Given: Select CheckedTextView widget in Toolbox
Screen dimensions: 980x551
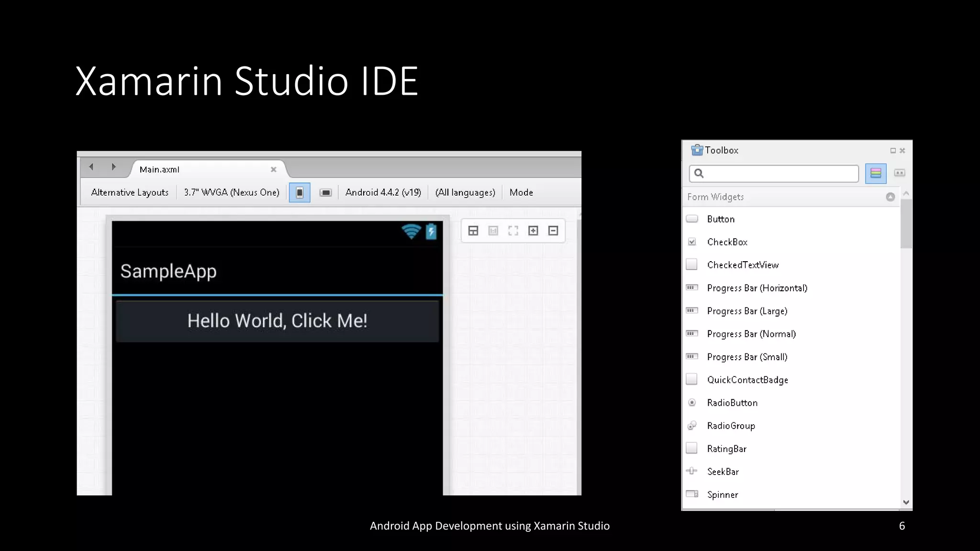Looking at the screenshot, I should tap(791, 265).
